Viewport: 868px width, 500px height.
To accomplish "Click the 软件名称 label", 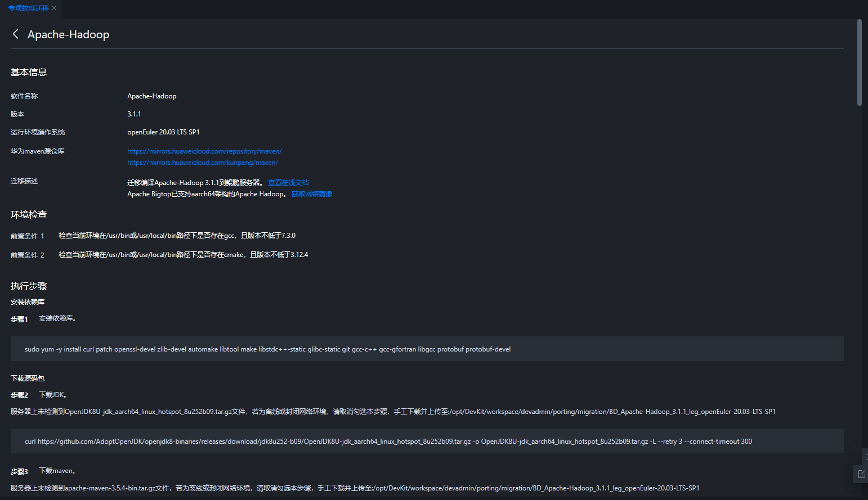I will click(x=24, y=96).
